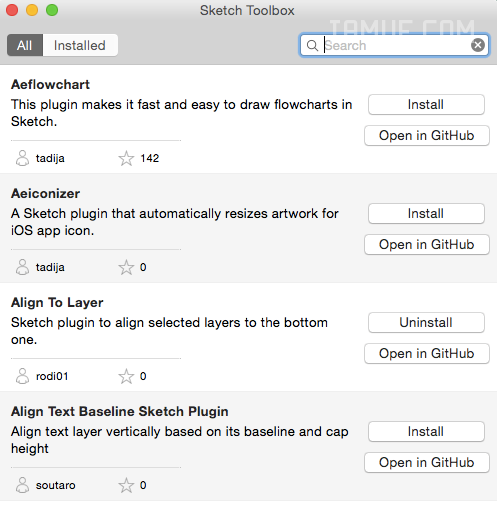The width and height of the screenshot is (497, 506).
Task: Click the author icon beside tadija under Aeflowchart
Action: click(22, 158)
